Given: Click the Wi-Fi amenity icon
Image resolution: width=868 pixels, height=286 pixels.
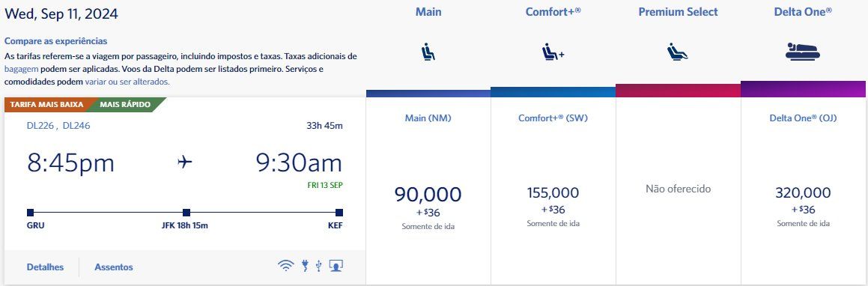Looking at the screenshot, I should (285, 266).
